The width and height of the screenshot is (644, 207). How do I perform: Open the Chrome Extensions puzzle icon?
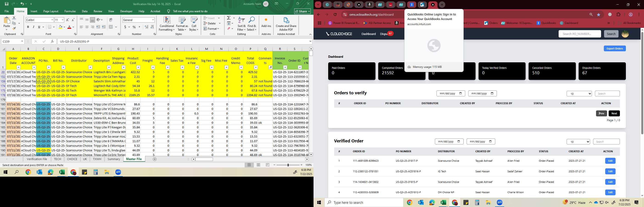coord(618,14)
